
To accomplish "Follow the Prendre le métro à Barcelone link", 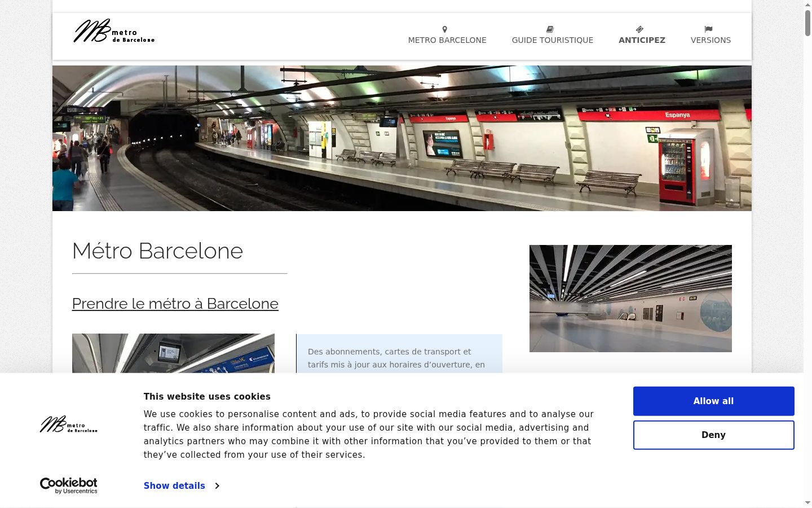I will (175, 304).
